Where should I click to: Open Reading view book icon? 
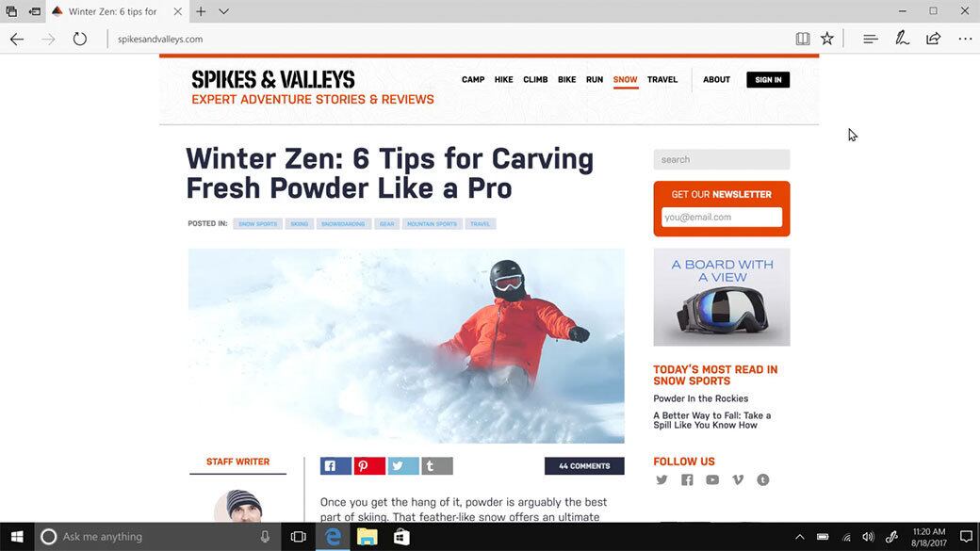pyautogui.click(x=803, y=39)
